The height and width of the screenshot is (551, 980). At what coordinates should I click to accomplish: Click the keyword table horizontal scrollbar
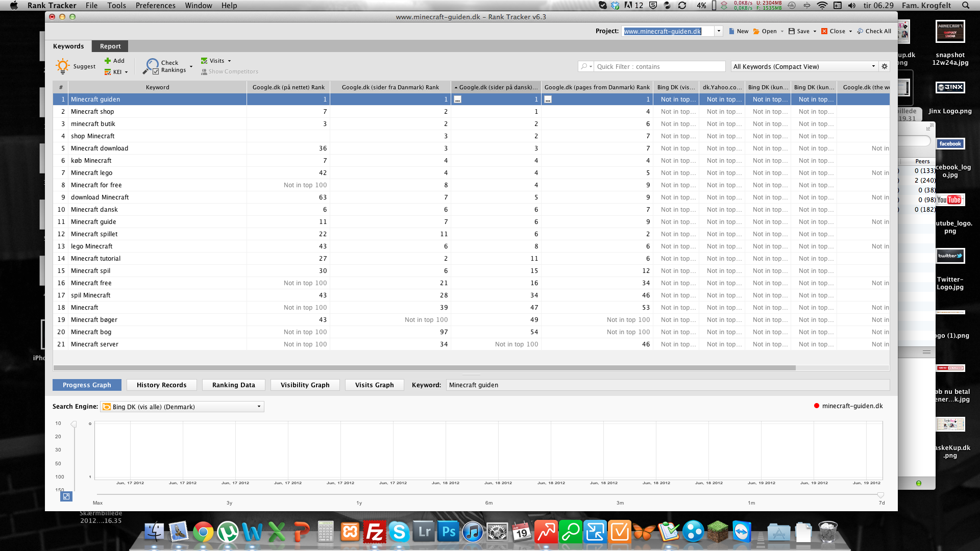pyautogui.click(x=424, y=367)
